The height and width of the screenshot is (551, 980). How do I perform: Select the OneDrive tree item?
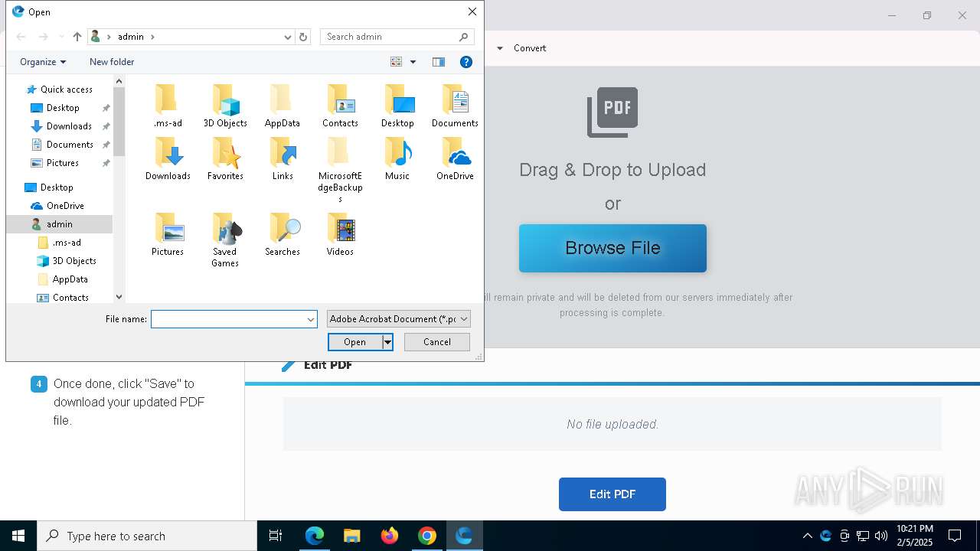coord(65,206)
